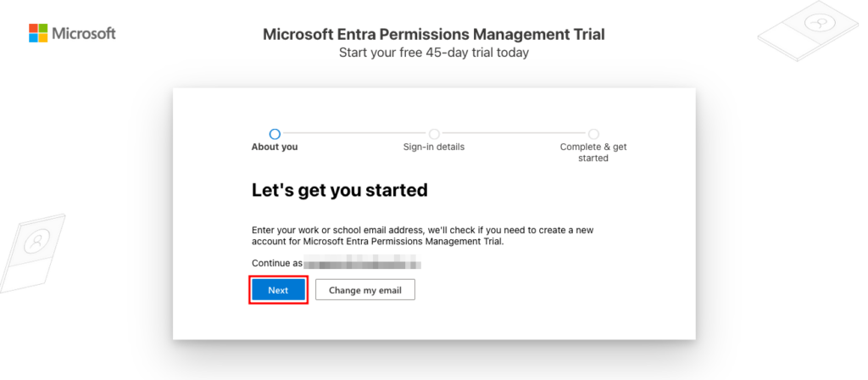Click the work or school email instruction paragraph
Viewport: 868px width, 380px height.
pos(422,236)
